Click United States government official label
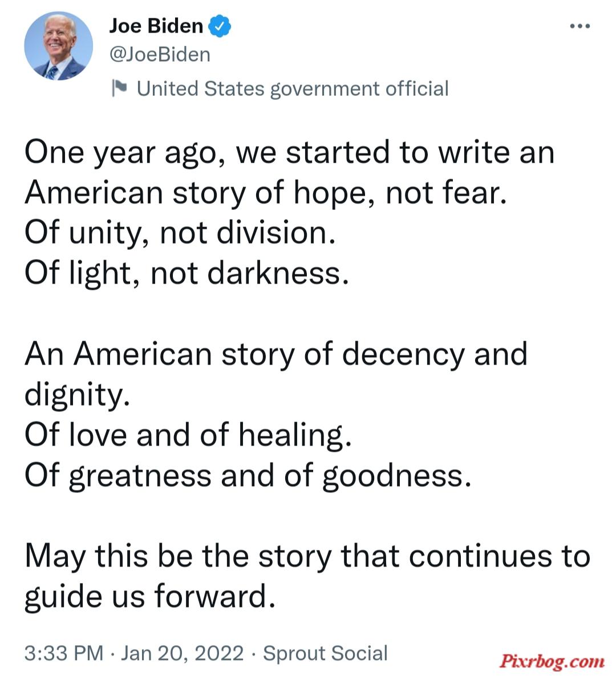This screenshot has width=616, height=680. pos(293,89)
